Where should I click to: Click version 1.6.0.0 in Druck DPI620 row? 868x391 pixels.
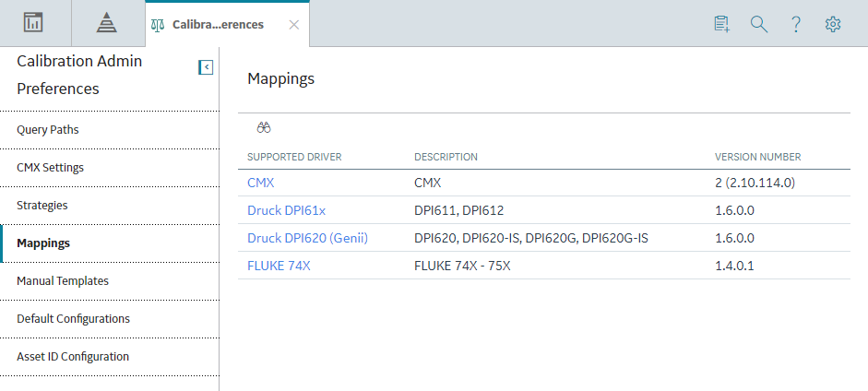(734, 238)
